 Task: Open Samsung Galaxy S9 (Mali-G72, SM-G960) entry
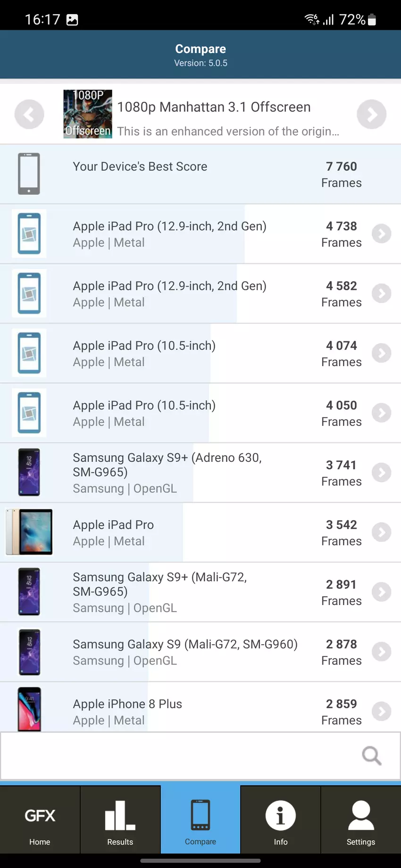tap(185, 652)
